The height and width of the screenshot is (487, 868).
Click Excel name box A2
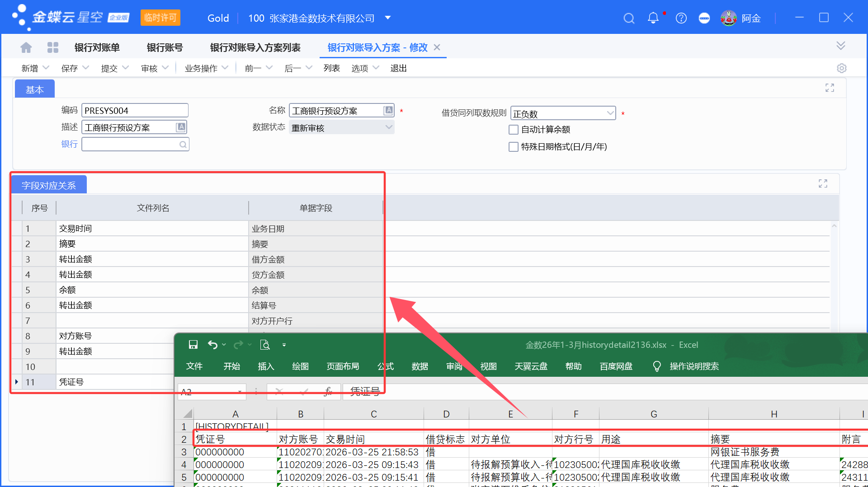pos(212,392)
